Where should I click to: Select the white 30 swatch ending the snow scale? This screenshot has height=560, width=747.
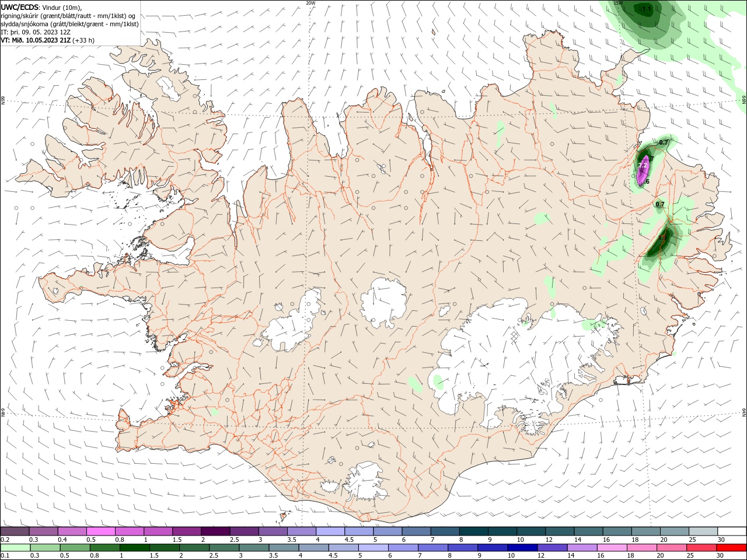click(732, 531)
